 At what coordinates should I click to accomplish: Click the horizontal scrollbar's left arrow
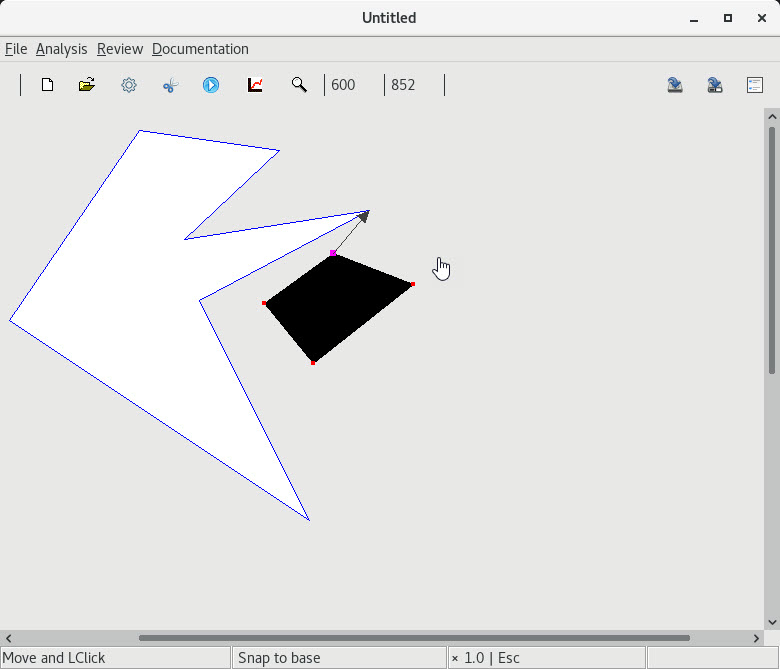tap(8, 638)
